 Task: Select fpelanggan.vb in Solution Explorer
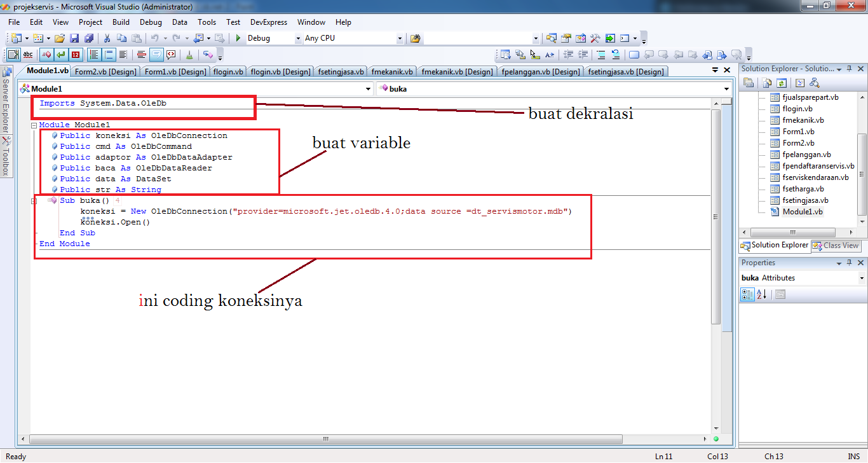tap(806, 155)
